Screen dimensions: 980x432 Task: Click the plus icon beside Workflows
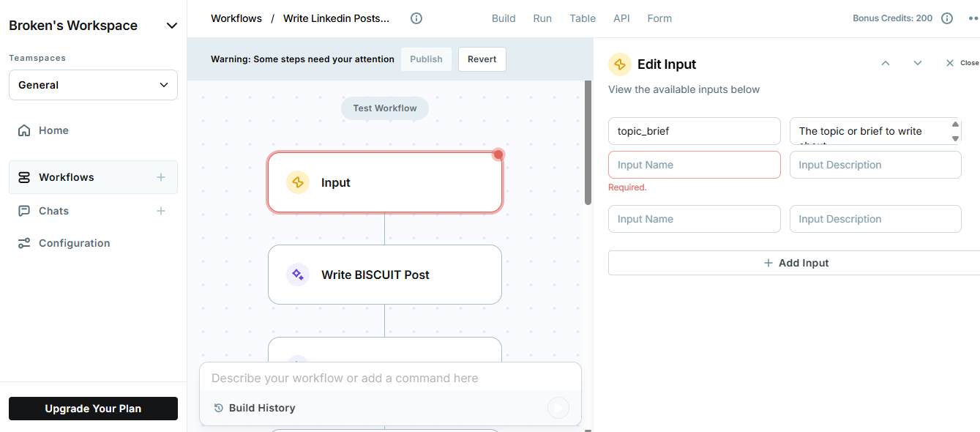(x=161, y=177)
